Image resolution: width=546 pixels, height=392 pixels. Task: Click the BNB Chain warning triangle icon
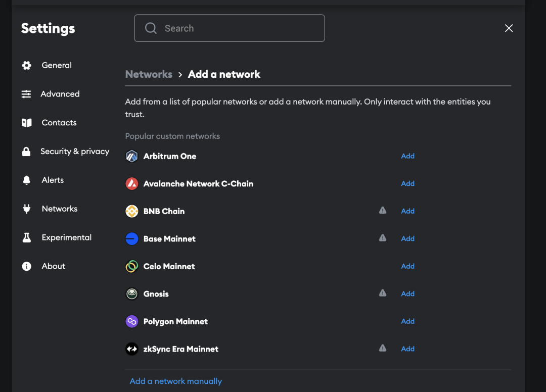[383, 211]
